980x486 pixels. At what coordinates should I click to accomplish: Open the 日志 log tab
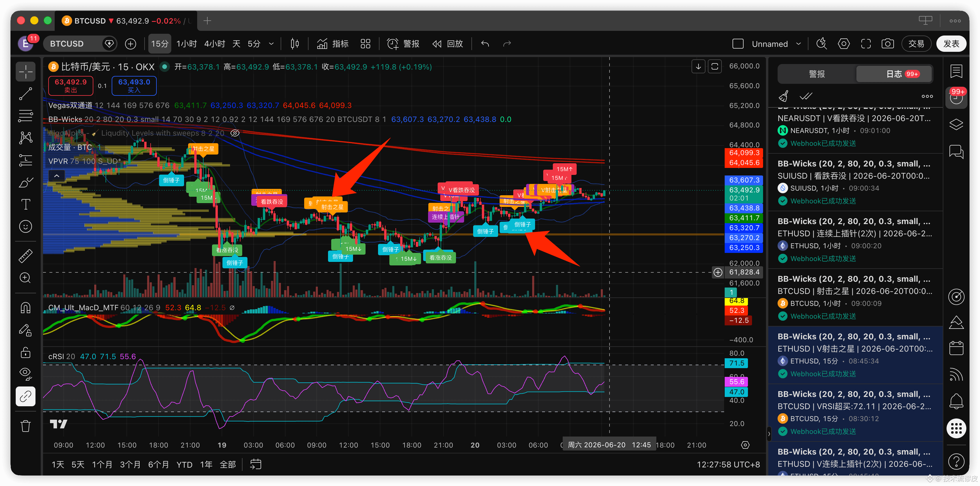(894, 74)
